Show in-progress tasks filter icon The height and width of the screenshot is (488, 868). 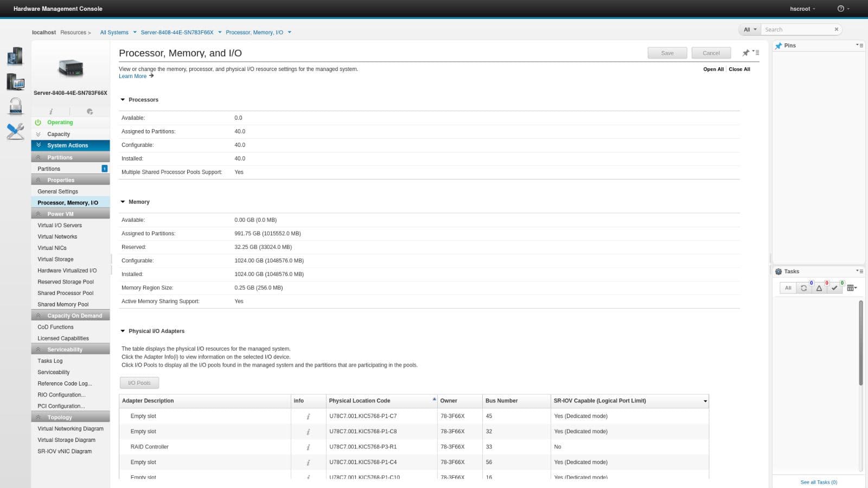click(x=803, y=288)
